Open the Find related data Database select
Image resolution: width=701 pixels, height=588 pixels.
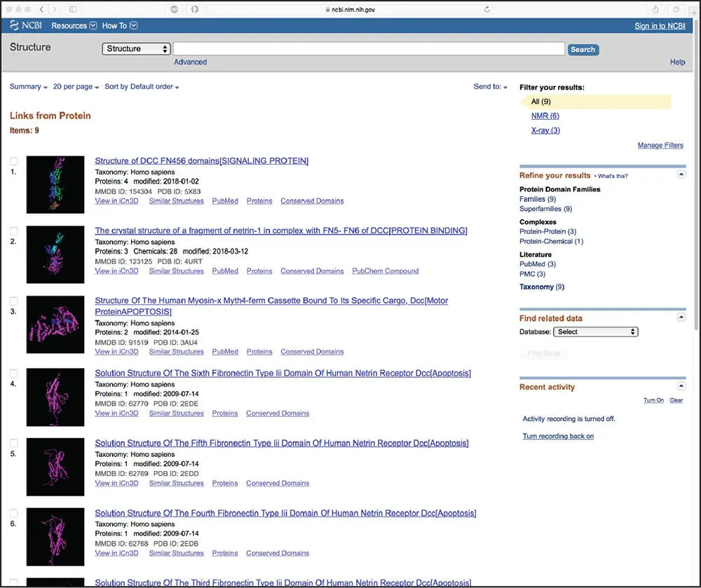tap(595, 332)
